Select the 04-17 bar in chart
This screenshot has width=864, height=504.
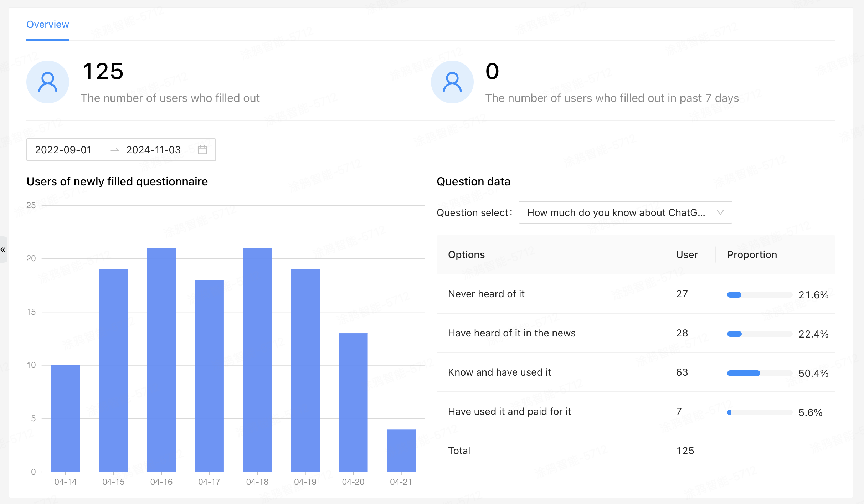209,376
